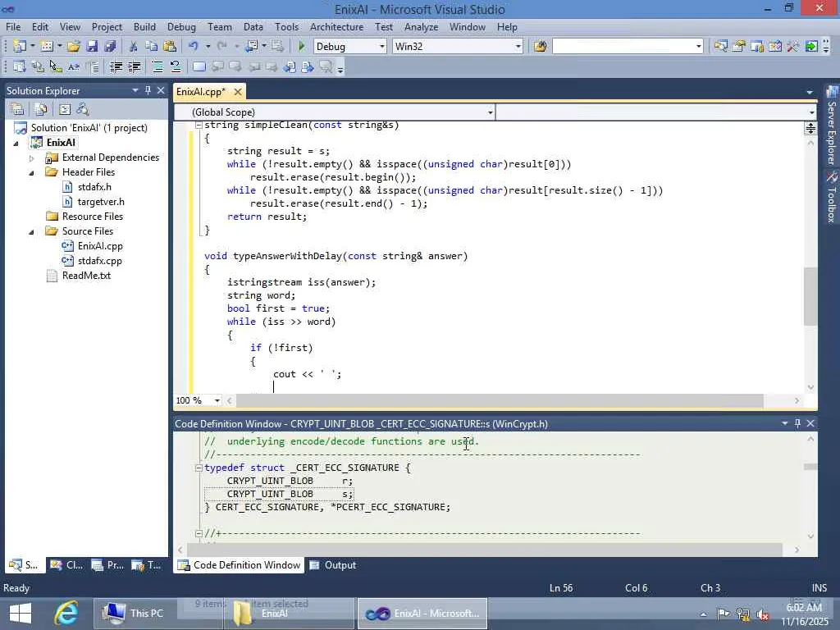
Task: Open the Build menu
Action: pos(144,27)
